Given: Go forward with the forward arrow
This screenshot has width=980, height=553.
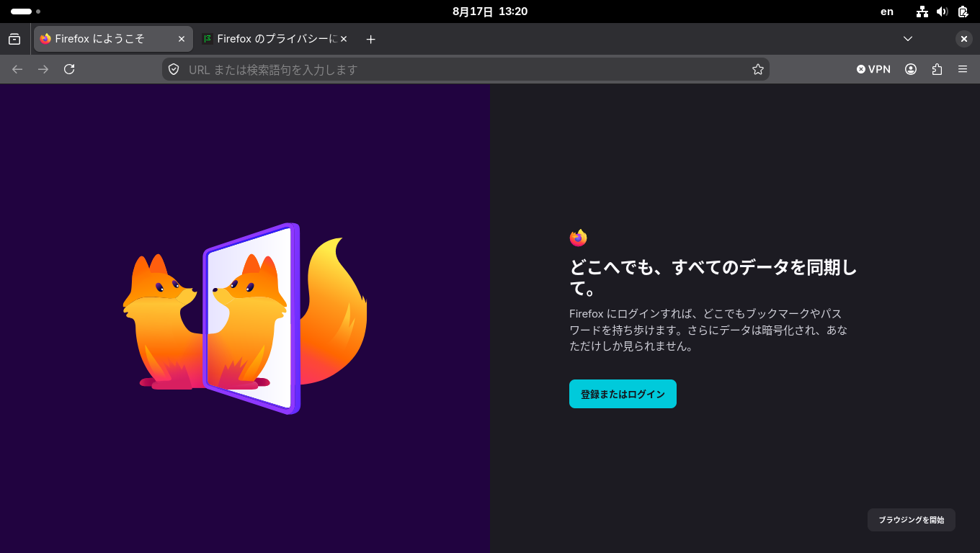Looking at the screenshot, I should click(43, 69).
